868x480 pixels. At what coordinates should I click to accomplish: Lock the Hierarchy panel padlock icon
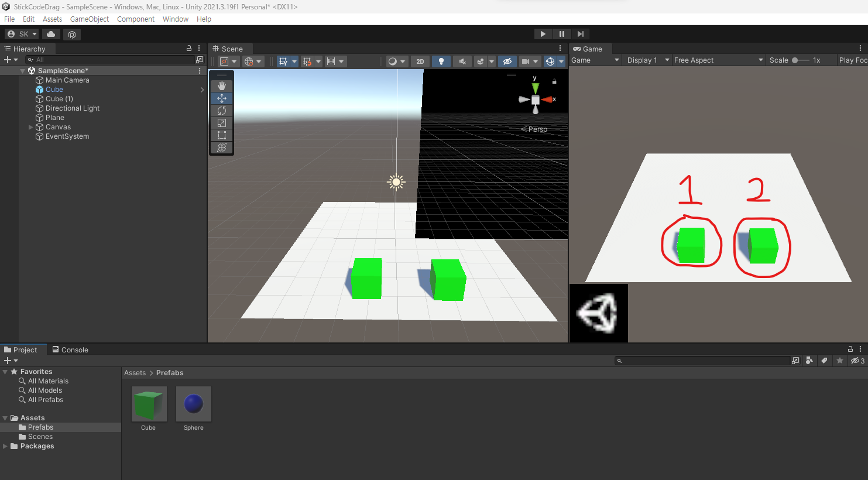[189, 48]
